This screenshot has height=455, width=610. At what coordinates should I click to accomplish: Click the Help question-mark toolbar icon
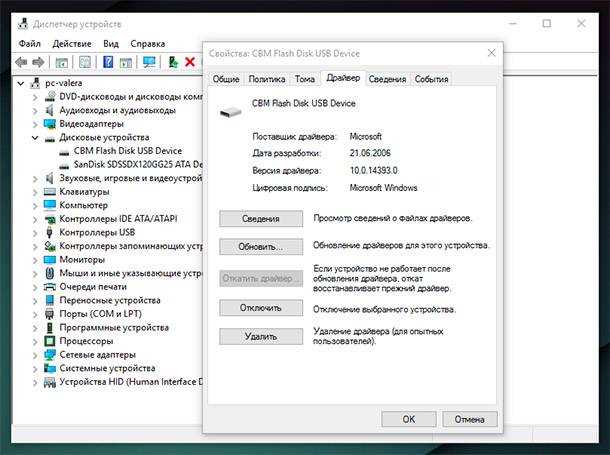pos(108,62)
